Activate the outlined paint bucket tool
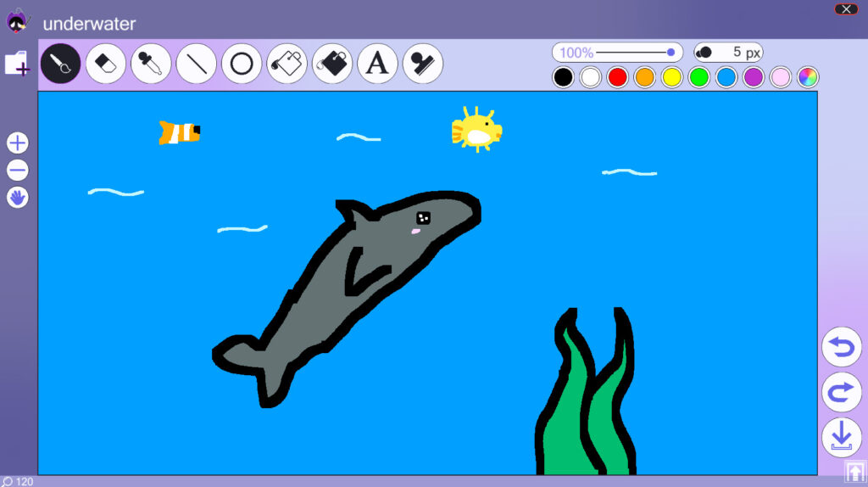The width and height of the screenshot is (868, 487). click(x=287, y=64)
